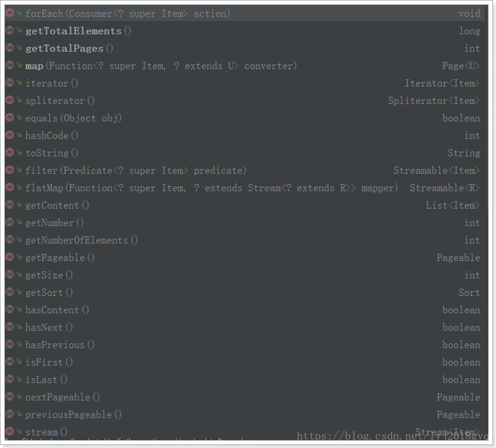This screenshot has height=448, width=496.
Task: Select the getTotalElements() suggestion
Action: (244, 31)
